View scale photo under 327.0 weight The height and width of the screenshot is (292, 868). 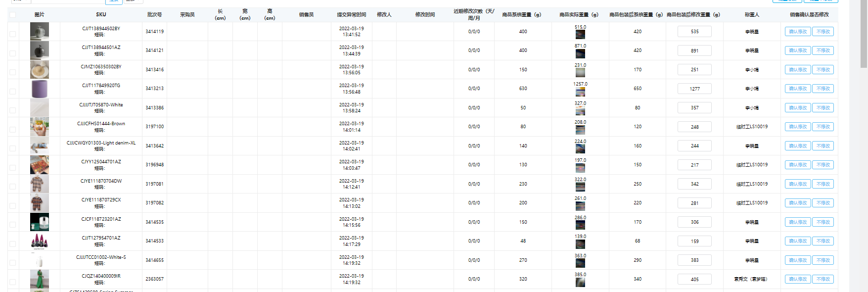(580, 111)
